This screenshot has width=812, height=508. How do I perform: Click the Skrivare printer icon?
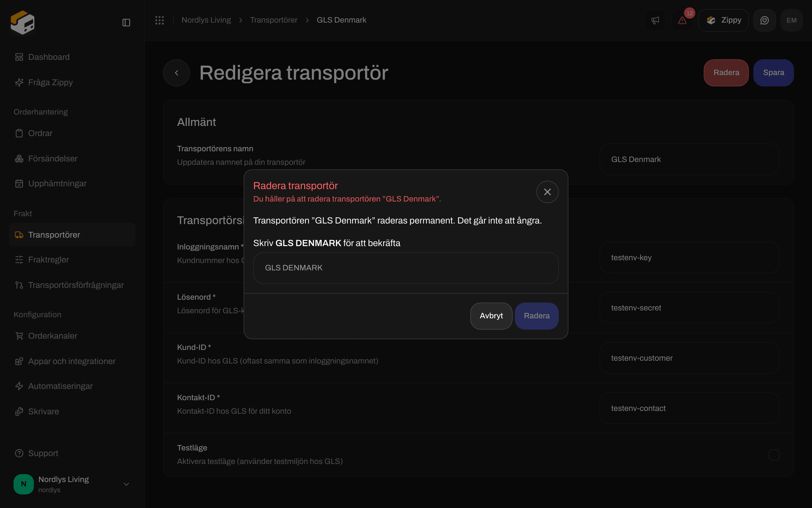click(19, 411)
